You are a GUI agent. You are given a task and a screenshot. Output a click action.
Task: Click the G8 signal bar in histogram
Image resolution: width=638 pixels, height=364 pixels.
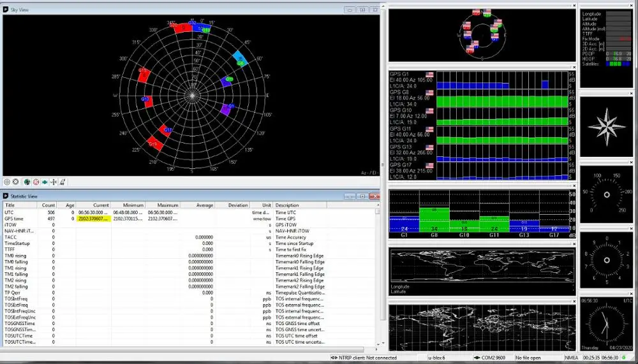tap(434, 219)
